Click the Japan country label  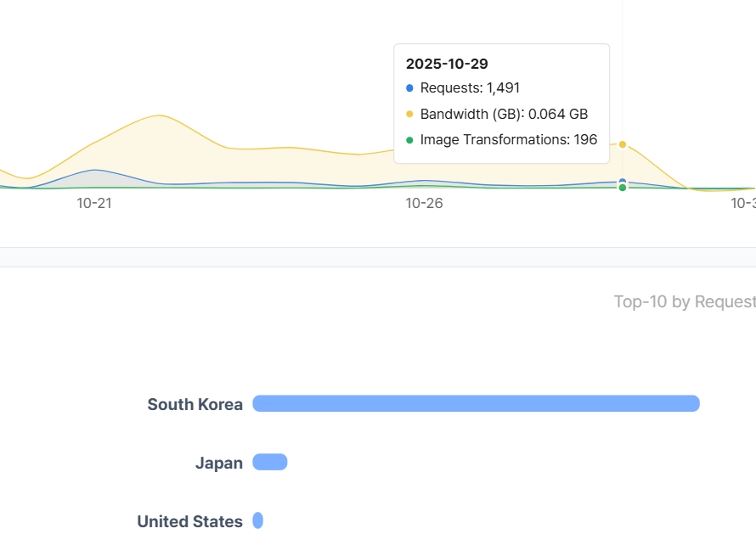[218, 463]
